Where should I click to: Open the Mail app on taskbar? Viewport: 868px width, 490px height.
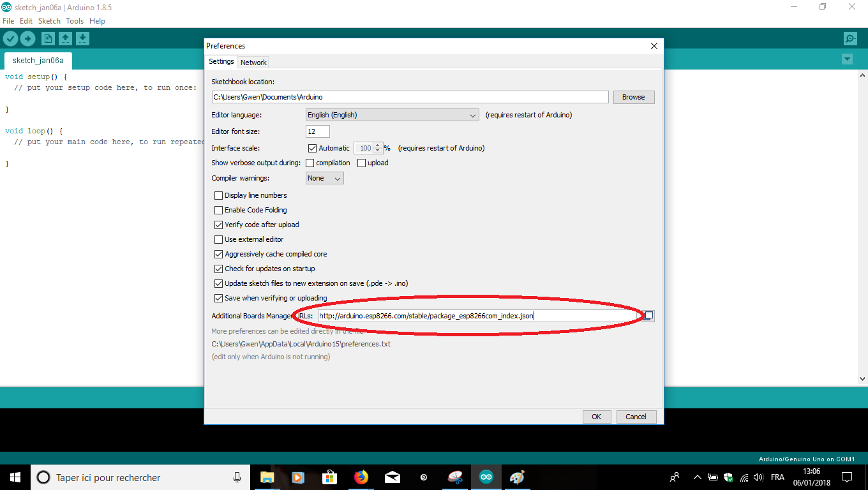point(393,477)
